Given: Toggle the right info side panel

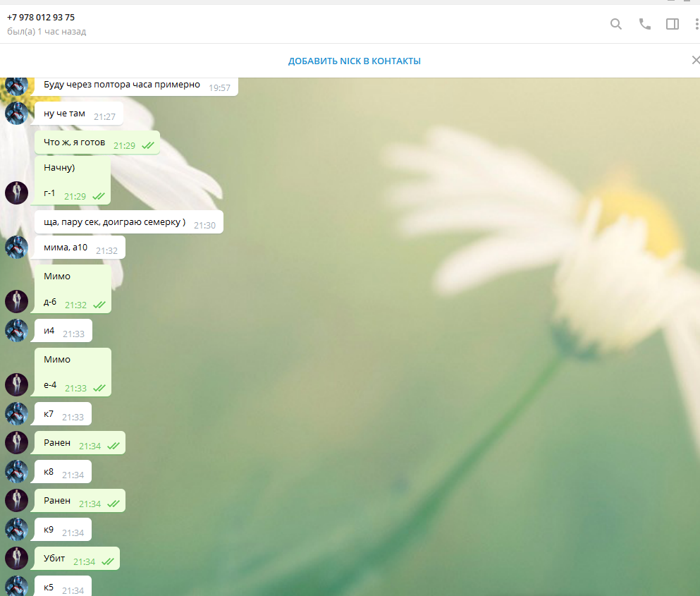Looking at the screenshot, I should coord(673,24).
